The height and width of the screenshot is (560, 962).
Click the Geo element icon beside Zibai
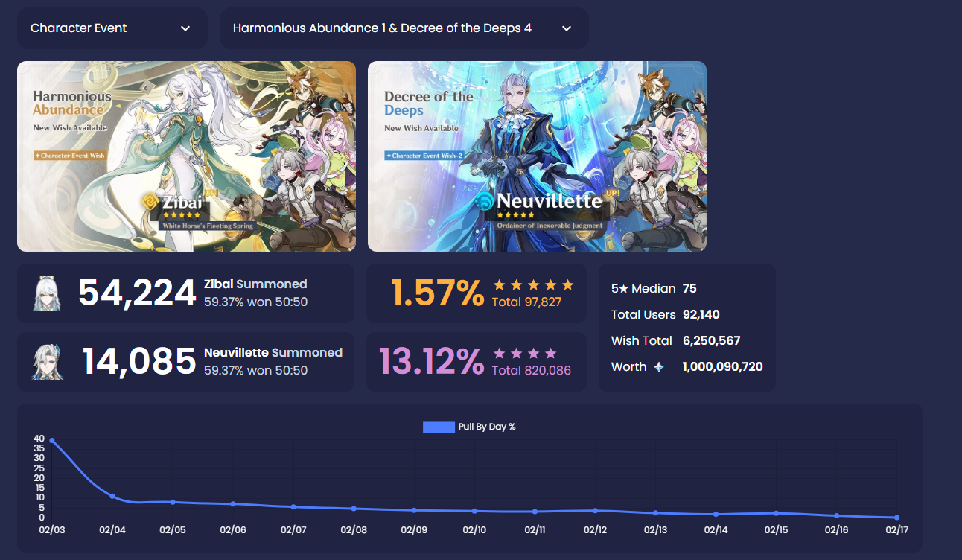(152, 203)
